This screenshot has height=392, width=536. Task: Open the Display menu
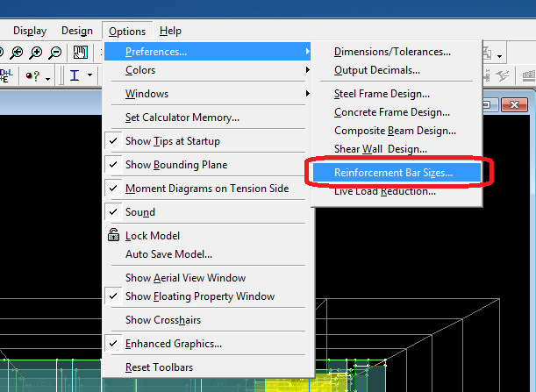[30, 31]
